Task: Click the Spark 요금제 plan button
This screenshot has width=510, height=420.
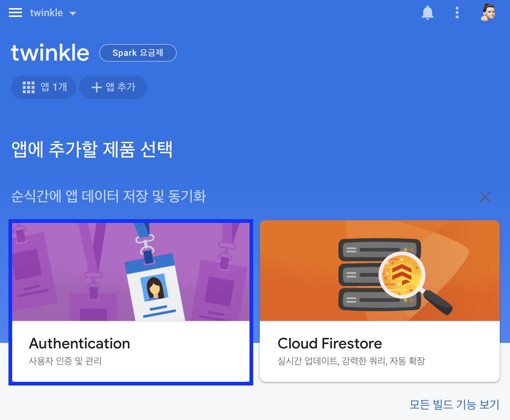Action: [138, 53]
